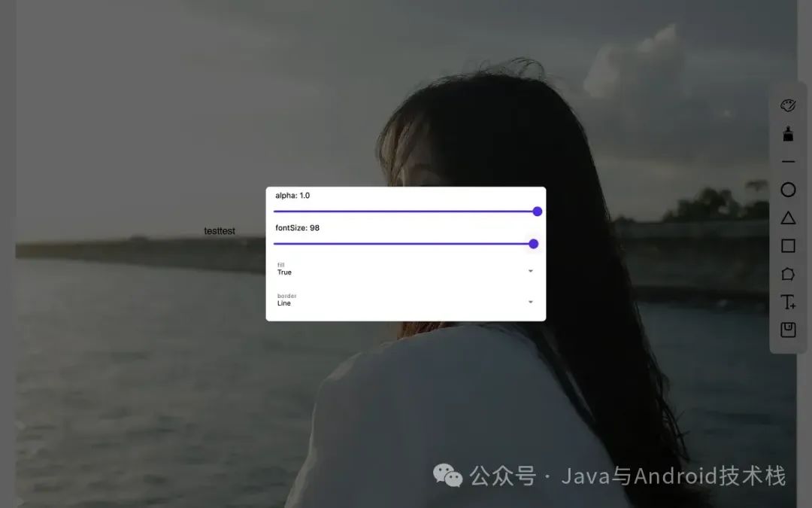The image size is (812, 508).
Task: Adjust the alpha slider
Action: (408, 211)
